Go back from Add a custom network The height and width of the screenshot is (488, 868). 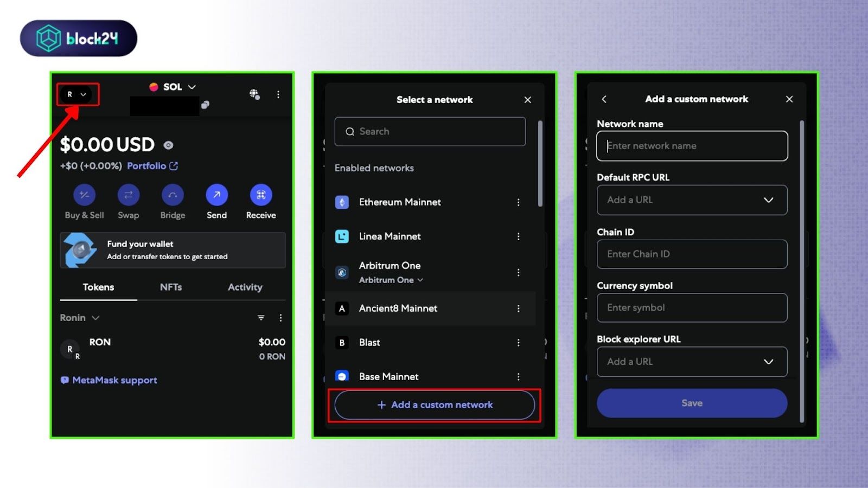click(x=604, y=99)
